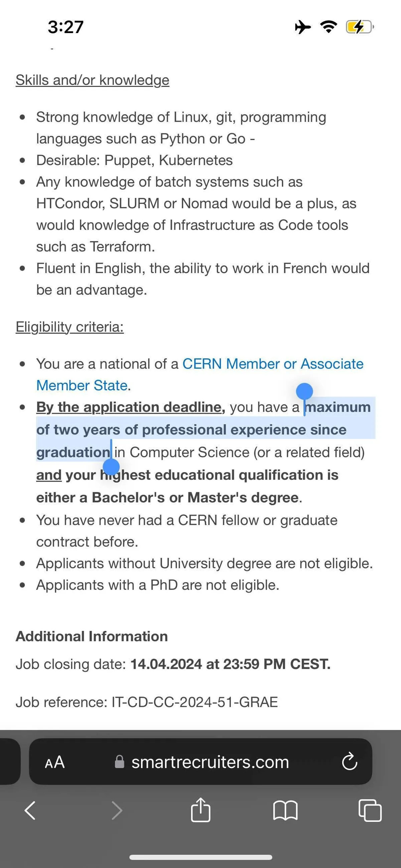Open the Member State link text

pos(82,385)
